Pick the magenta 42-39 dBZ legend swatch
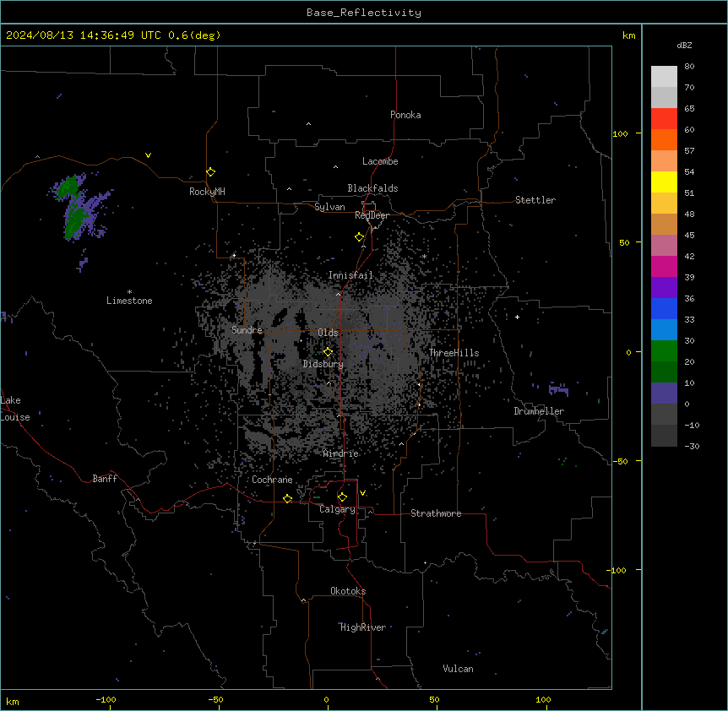This screenshot has height=711, width=728. [664, 267]
